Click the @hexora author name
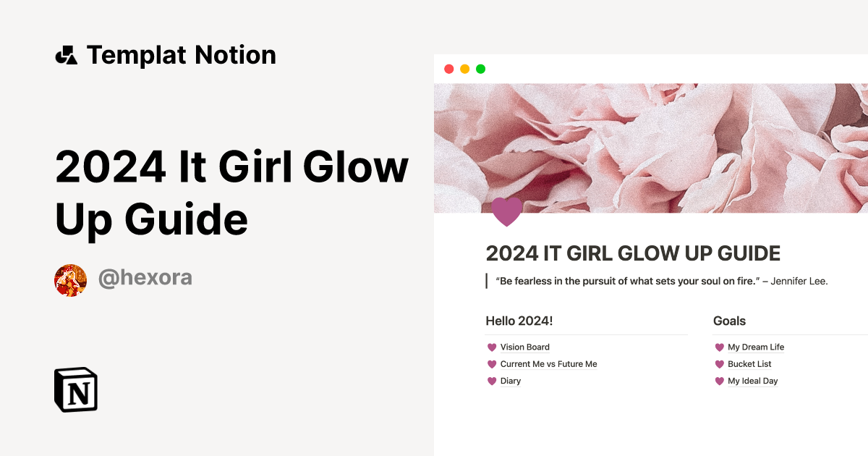 pyautogui.click(x=145, y=278)
